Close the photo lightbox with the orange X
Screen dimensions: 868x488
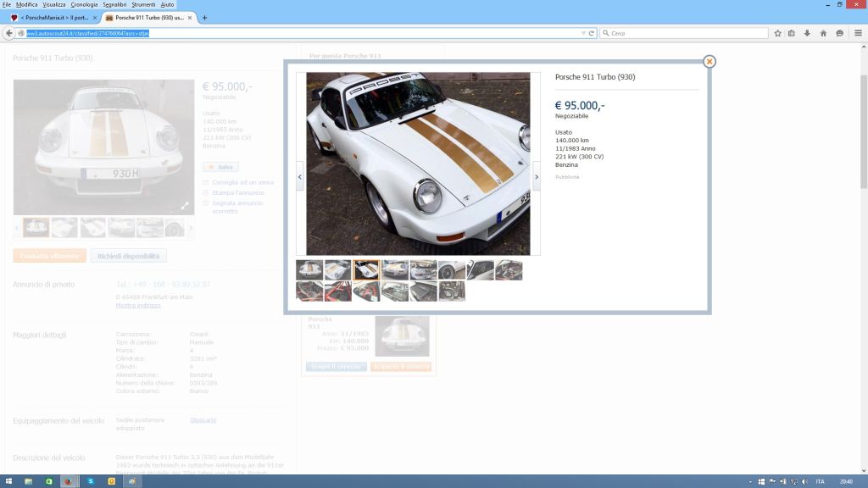pyautogui.click(x=709, y=61)
